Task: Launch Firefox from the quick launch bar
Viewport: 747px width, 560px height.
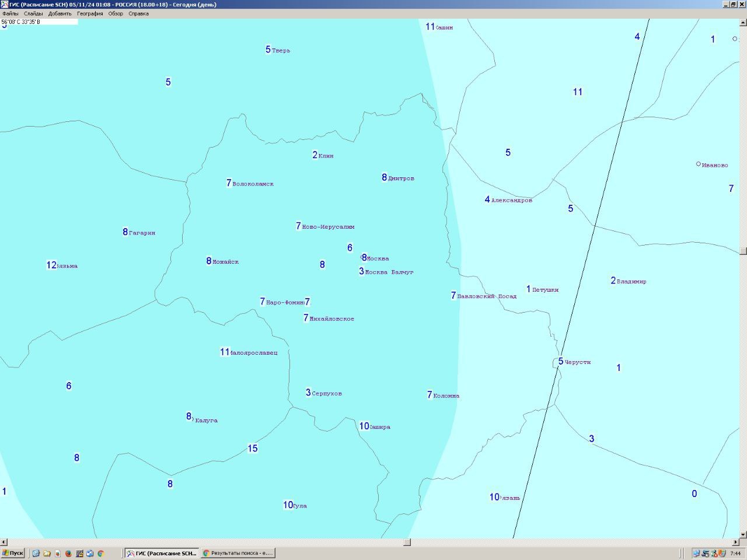Action: point(68,554)
